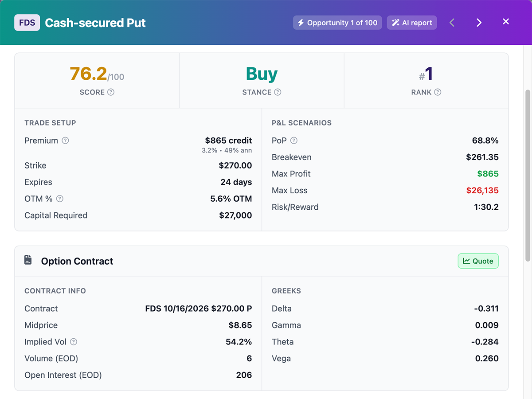Open the Quote chart button
The image size is (532, 399).
click(x=478, y=261)
